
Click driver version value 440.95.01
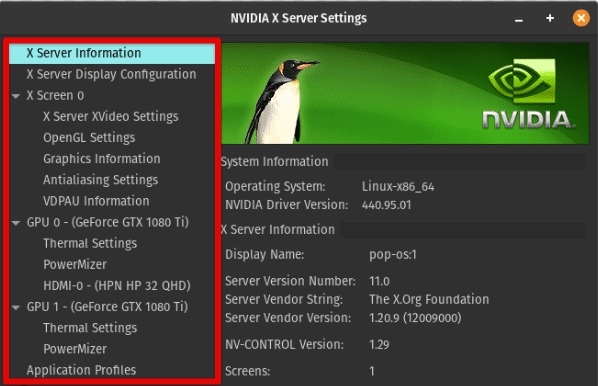386,205
